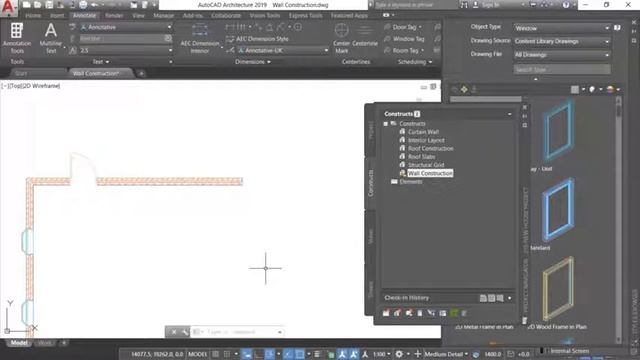
Task: Toggle annotation visibility in status bar
Action: pyautogui.click(x=342, y=354)
